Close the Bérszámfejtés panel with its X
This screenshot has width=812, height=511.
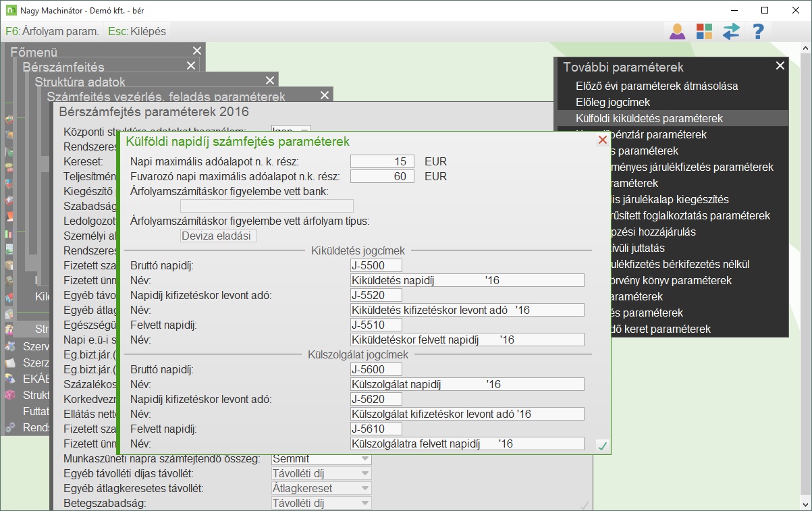pyautogui.click(x=191, y=66)
